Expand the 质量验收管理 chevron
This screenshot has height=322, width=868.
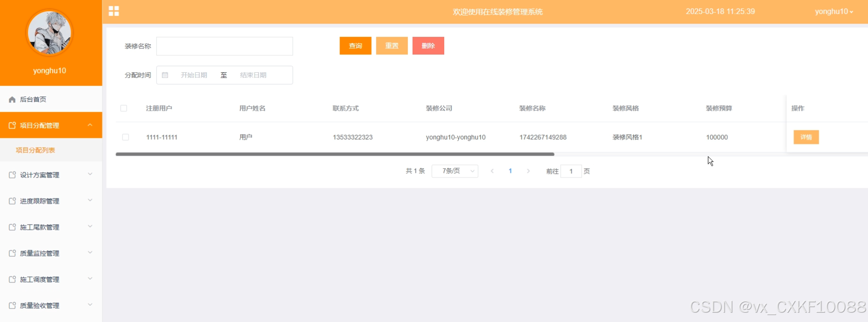tap(90, 305)
